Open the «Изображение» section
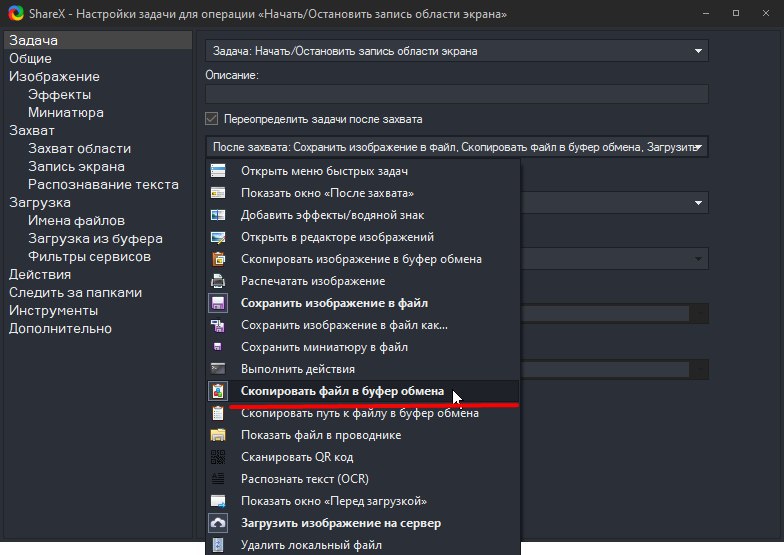Image resolution: width=784 pixels, height=555 pixels. pos(54,76)
